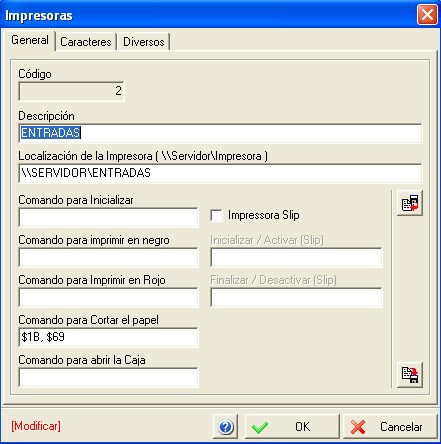The width and height of the screenshot is (441, 444).
Task: Select the Comando para imprimir en negro field
Action: (108, 257)
